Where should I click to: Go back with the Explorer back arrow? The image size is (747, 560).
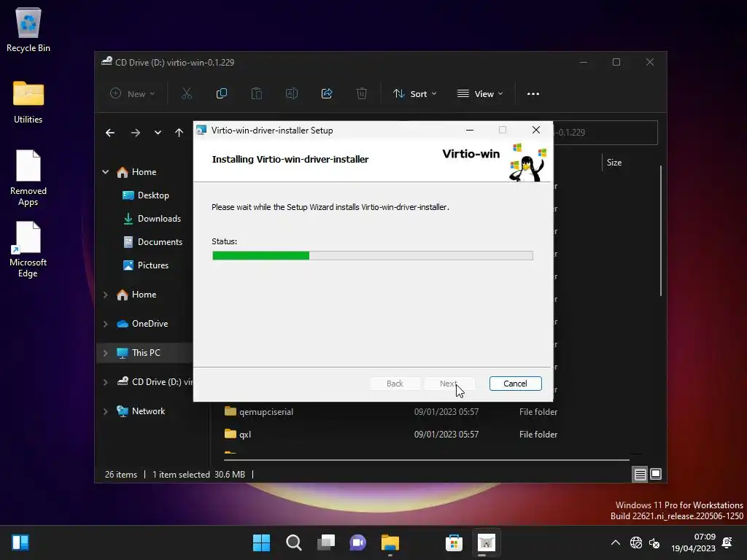click(x=110, y=133)
